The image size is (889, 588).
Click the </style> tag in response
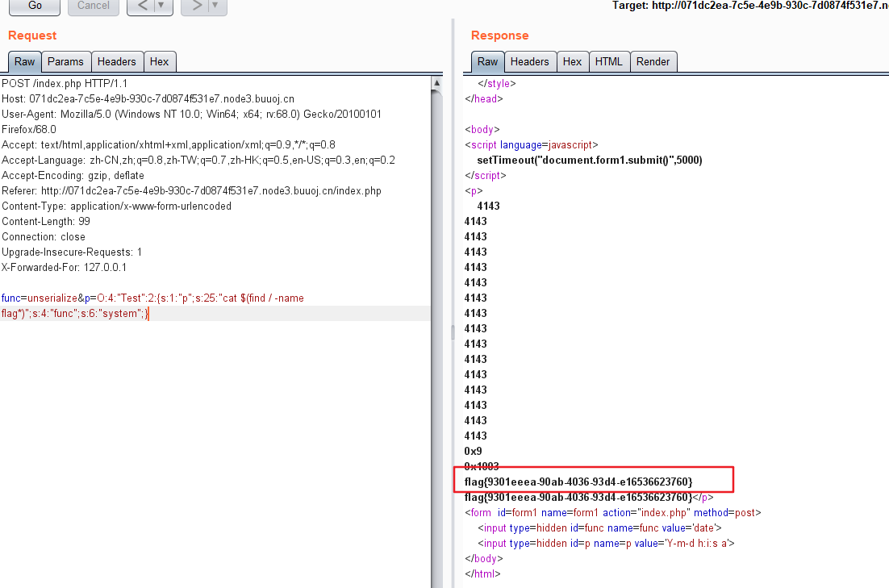click(497, 83)
